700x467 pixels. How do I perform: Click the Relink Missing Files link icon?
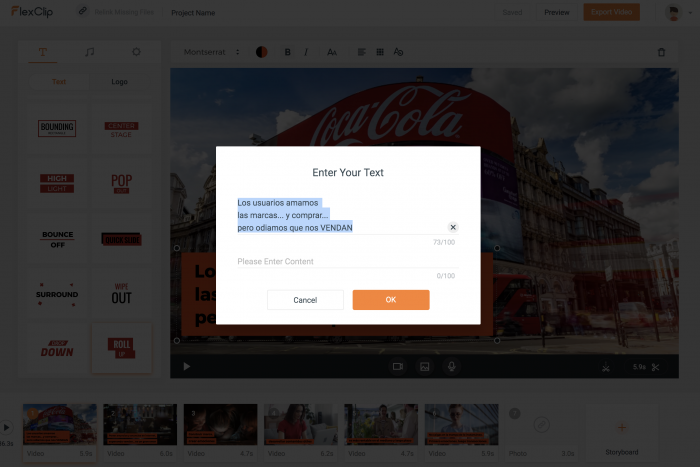(x=83, y=11)
